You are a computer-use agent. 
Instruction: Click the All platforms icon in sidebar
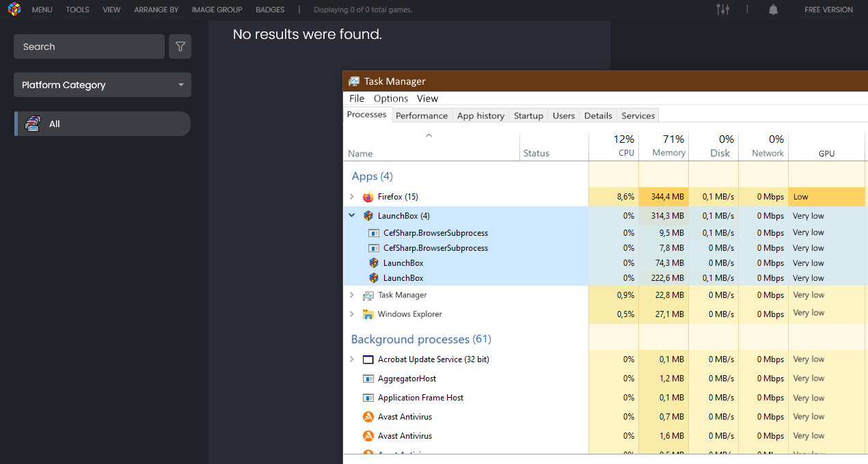33,124
